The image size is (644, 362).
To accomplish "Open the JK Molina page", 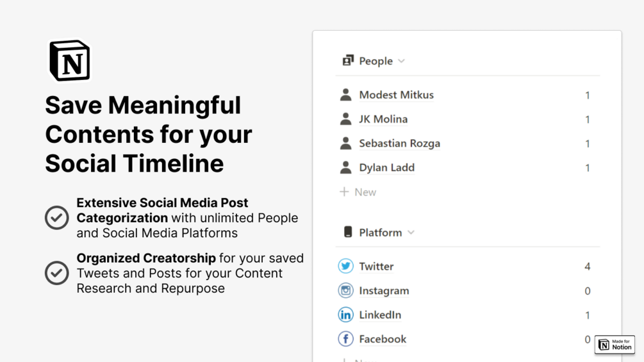I will pyautogui.click(x=383, y=119).
